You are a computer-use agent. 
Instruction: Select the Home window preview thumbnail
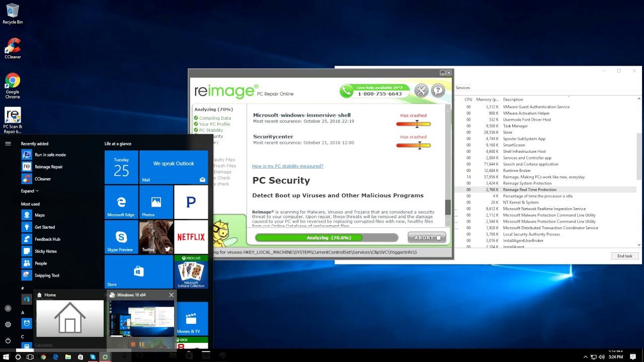[x=70, y=318]
